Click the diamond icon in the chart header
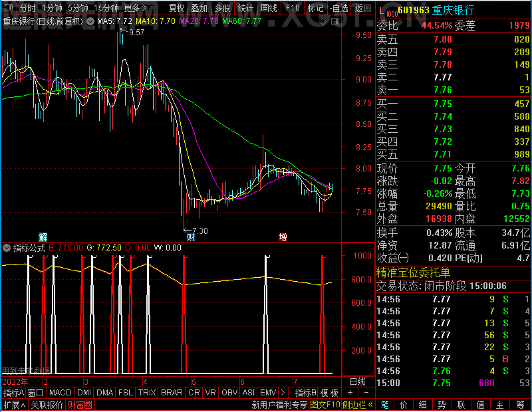This screenshot has height=412, width=532. tap(323, 22)
